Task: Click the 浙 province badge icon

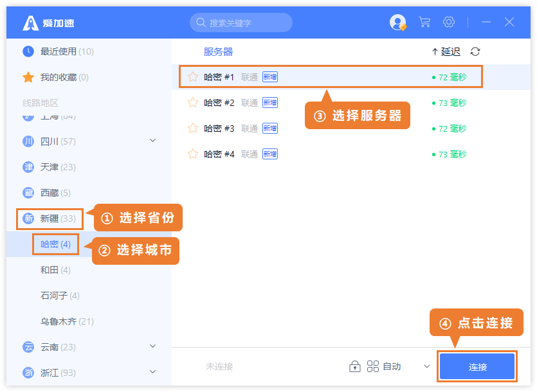Action: [x=28, y=373]
